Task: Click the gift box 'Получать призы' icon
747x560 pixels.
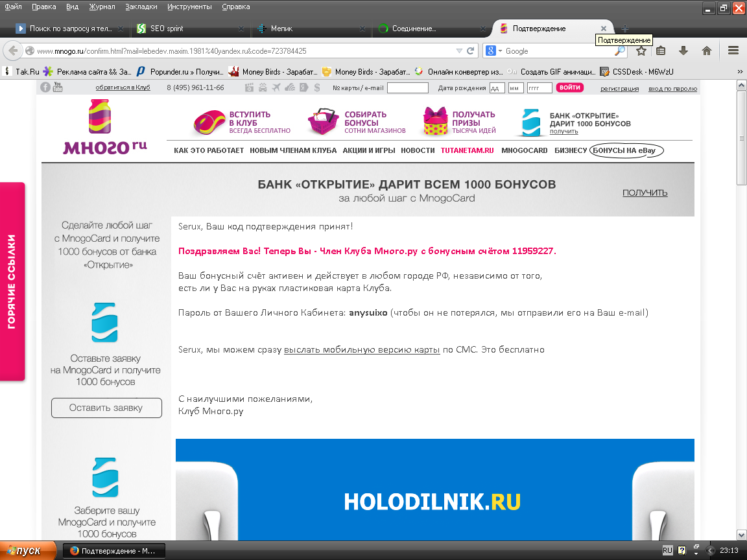Action: click(436, 121)
